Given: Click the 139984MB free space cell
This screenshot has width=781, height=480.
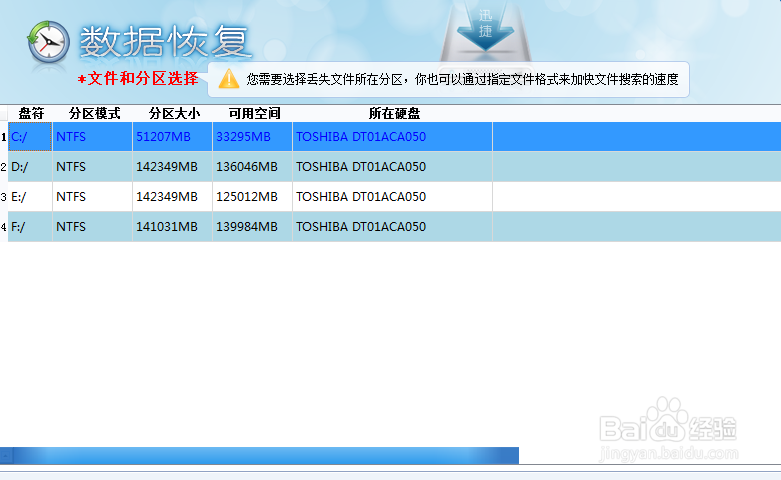Looking at the screenshot, I should pyautogui.click(x=253, y=227).
